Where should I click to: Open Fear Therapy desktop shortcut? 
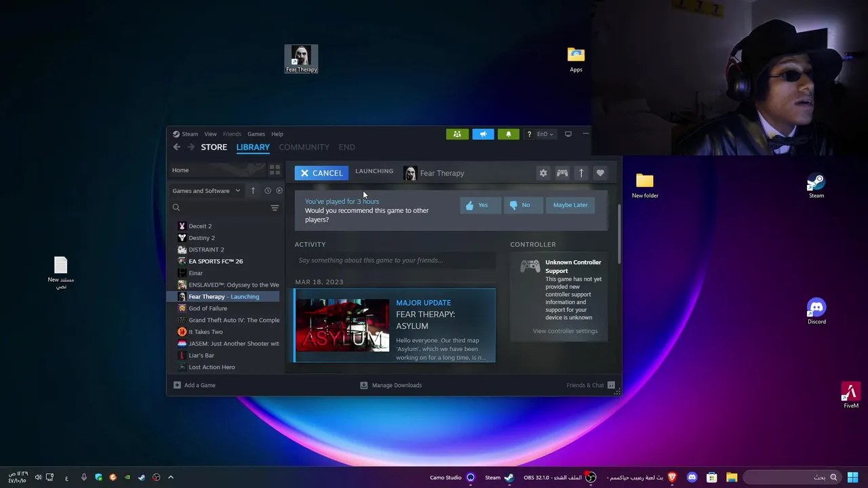click(x=301, y=59)
